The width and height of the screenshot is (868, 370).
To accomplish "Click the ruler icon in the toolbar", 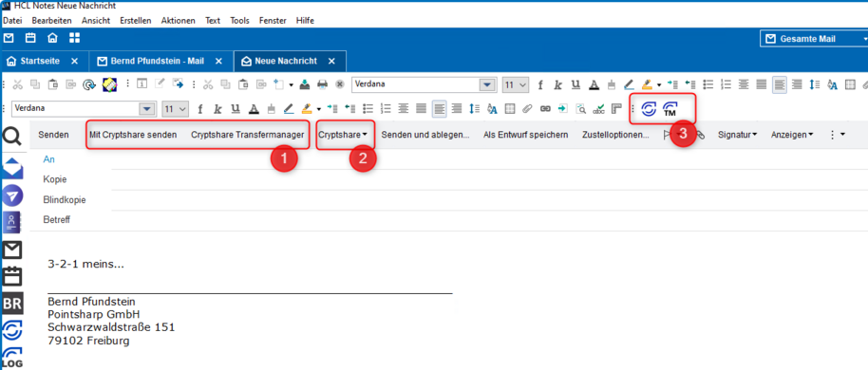I will click(x=617, y=108).
